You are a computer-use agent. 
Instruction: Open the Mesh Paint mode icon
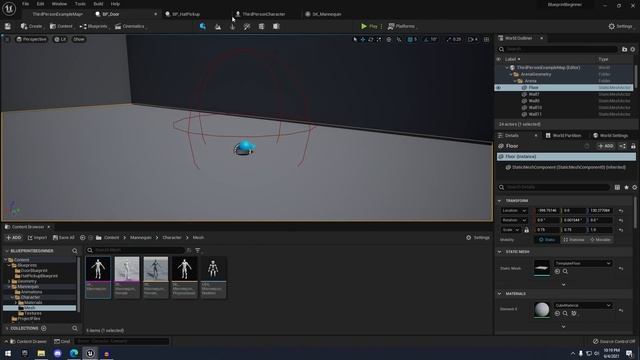(x=247, y=26)
